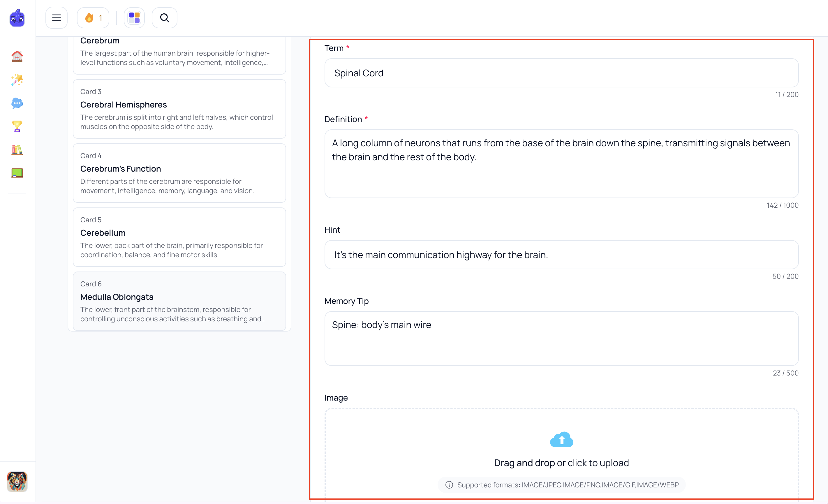The width and height of the screenshot is (828, 504).
Task: Open the books library sidebar icon
Action: click(x=17, y=150)
